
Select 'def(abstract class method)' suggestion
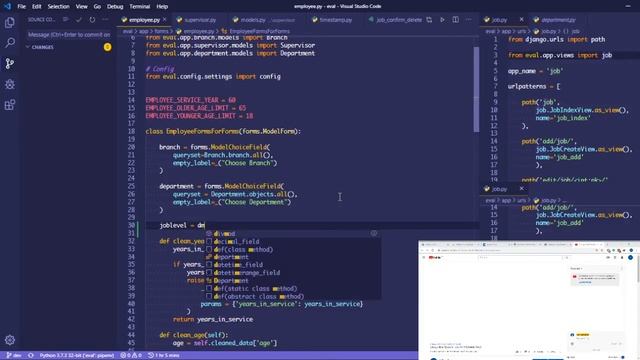click(292, 296)
